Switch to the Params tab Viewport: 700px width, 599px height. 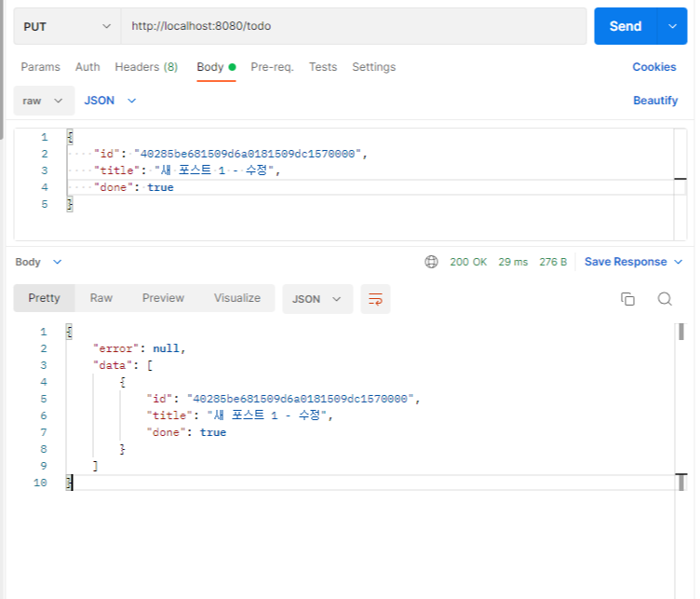click(40, 67)
